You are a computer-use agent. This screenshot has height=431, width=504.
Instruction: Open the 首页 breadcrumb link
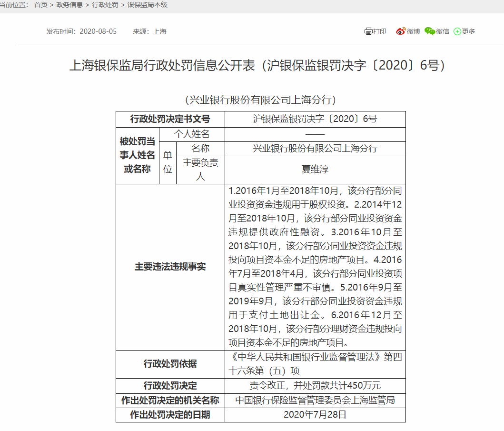click(x=41, y=5)
